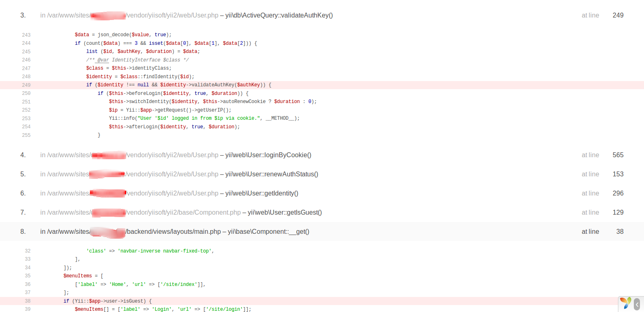Screen dimensions: 644x312
Task: Click the highlighted code line 249 with validateAuthKey
Action: [x=322, y=85]
